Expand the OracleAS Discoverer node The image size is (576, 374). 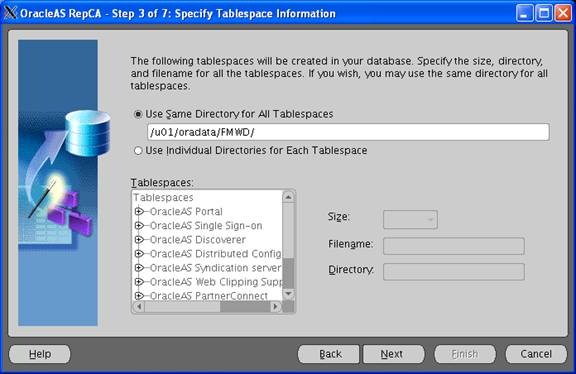click(139, 240)
